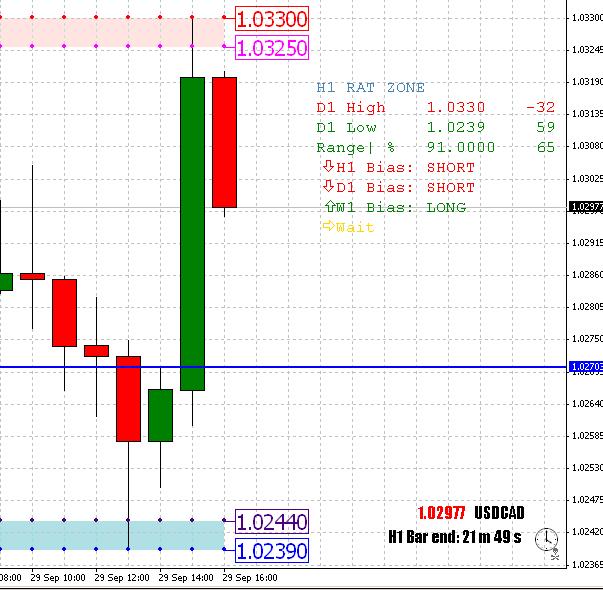Click the skull and crossbones icon
Screen dimensions: 603x590
click(555, 554)
